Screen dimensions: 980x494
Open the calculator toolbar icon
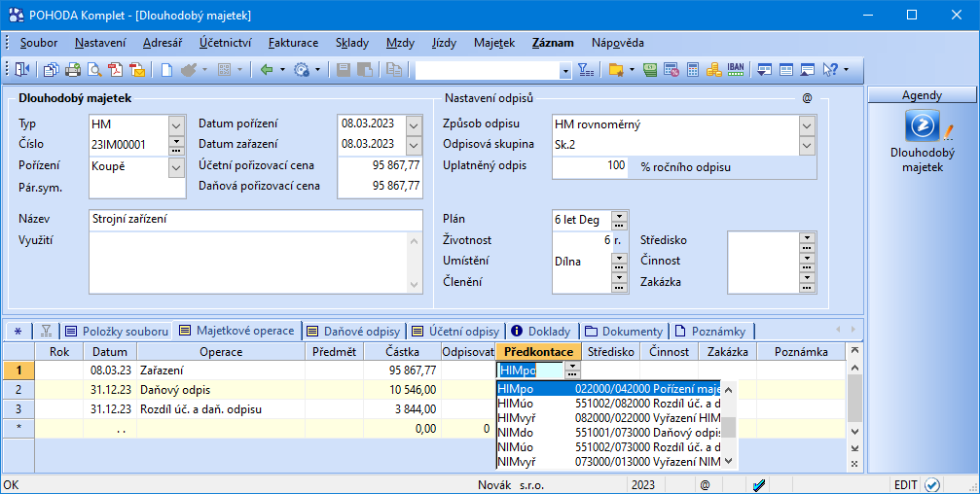[693, 70]
